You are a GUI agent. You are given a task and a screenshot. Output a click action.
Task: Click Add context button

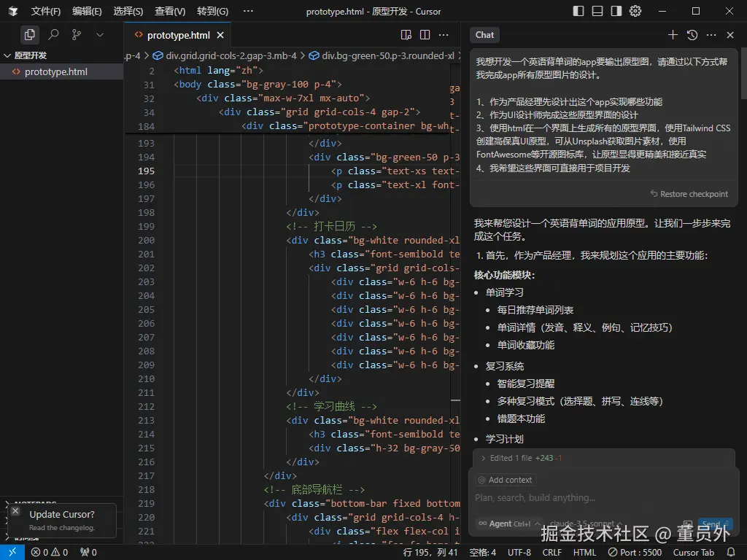pyautogui.click(x=505, y=480)
